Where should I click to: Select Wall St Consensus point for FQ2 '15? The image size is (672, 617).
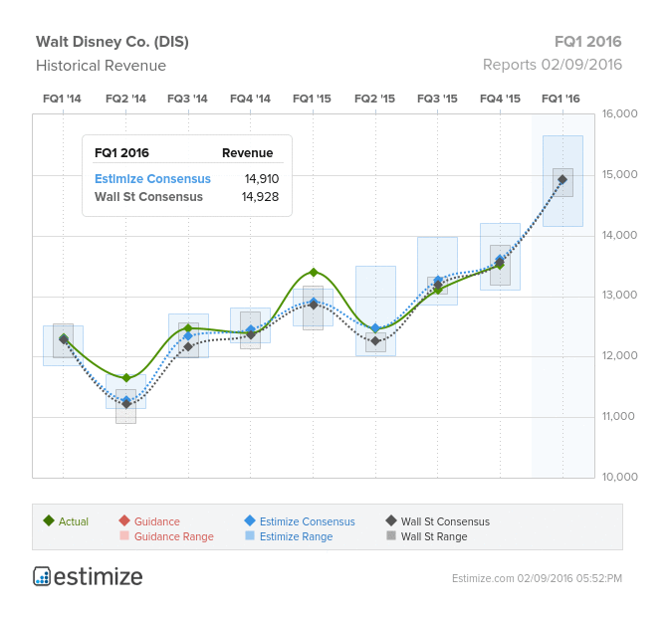(x=375, y=341)
